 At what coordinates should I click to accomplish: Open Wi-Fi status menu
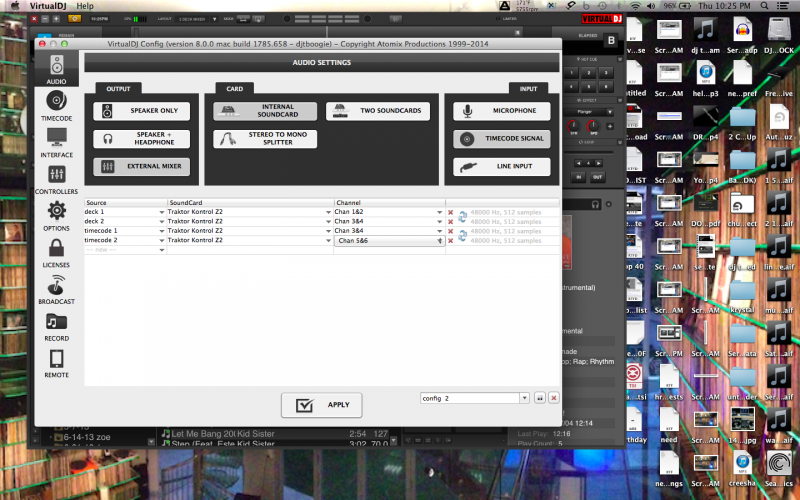635,6
